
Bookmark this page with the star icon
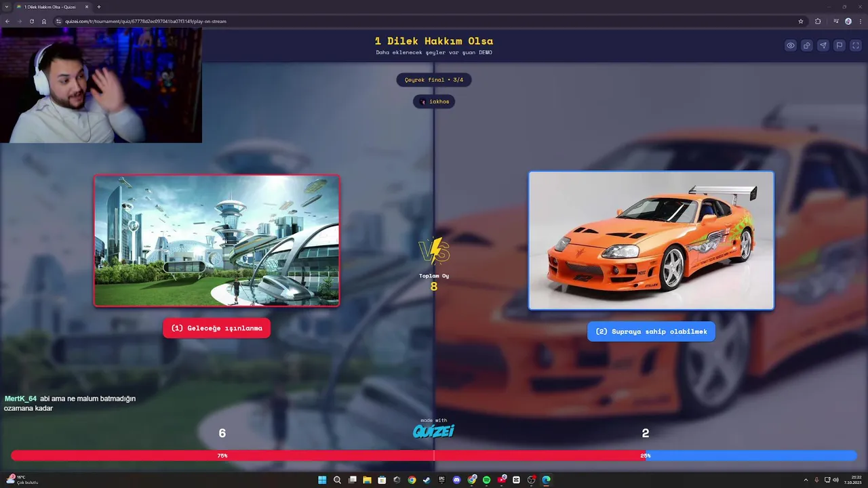tap(801, 21)
